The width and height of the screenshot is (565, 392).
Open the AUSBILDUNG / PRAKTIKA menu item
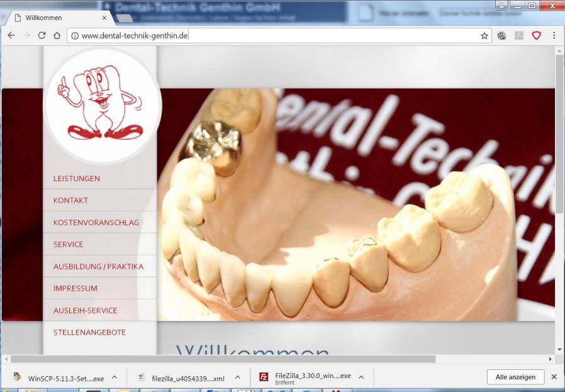coord(98,266)
